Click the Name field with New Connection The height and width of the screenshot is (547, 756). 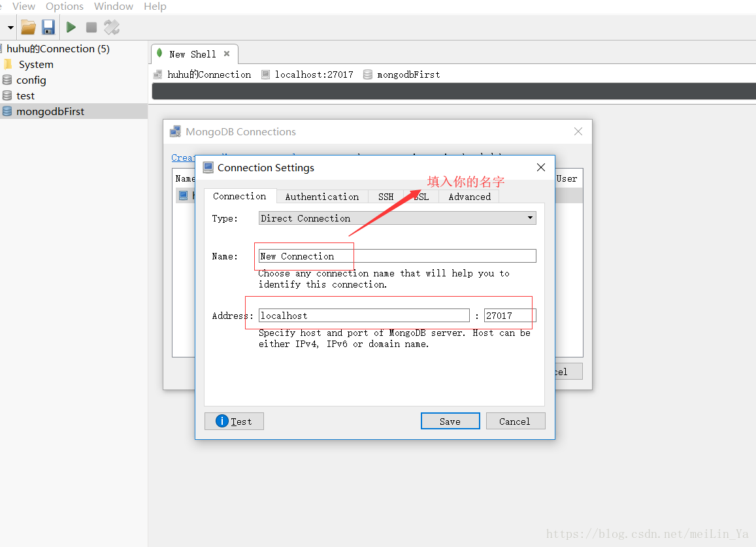(x=397, y=256)
